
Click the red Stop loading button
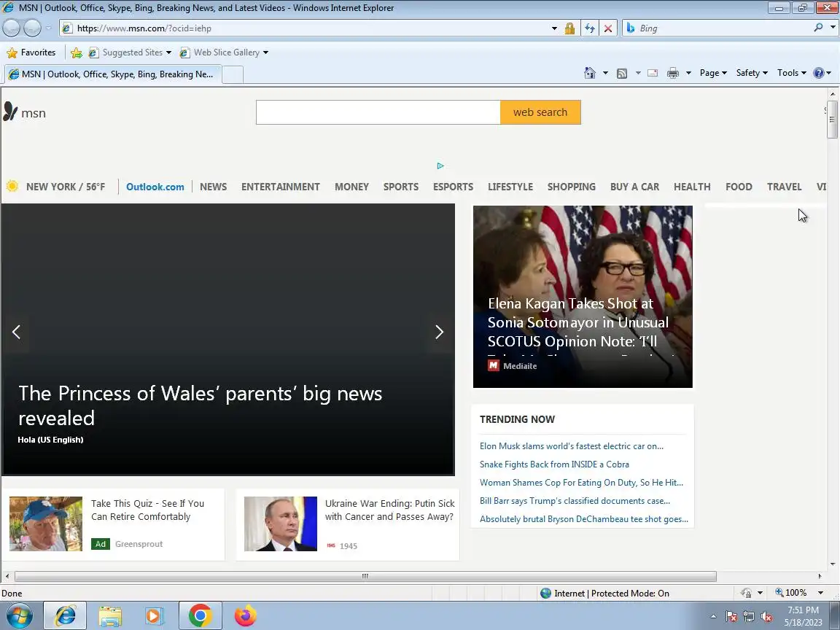pos(608,28)
